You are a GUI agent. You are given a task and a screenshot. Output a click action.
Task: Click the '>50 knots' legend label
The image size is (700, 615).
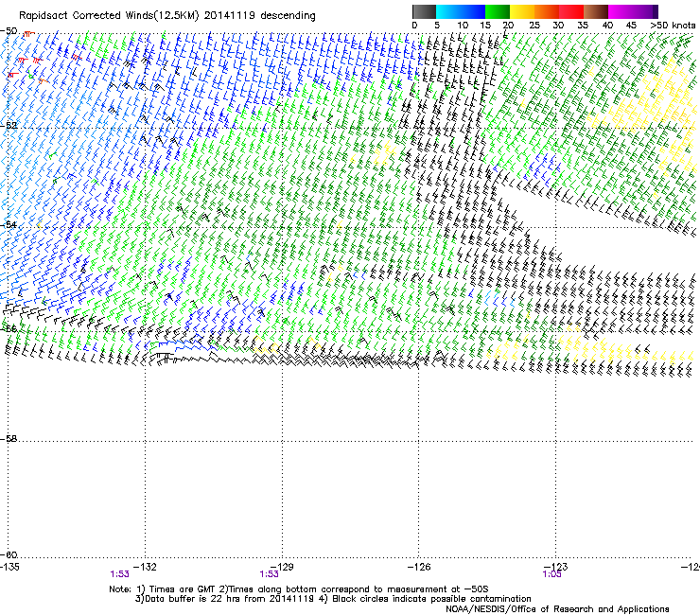673,26
